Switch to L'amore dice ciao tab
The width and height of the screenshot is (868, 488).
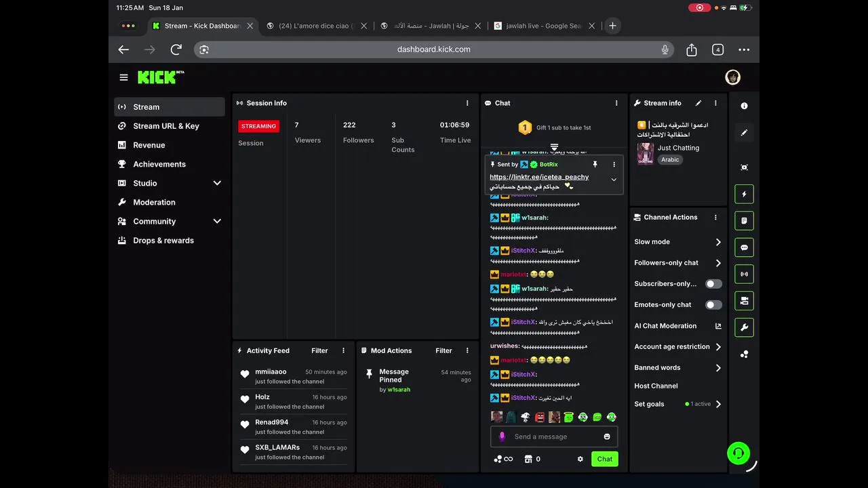[316, 26]
